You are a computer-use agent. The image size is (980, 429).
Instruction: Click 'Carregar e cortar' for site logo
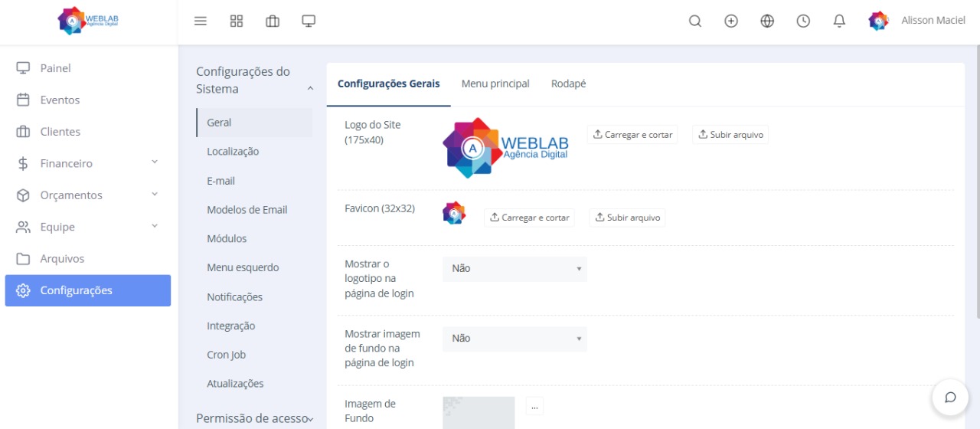point(632,135)
